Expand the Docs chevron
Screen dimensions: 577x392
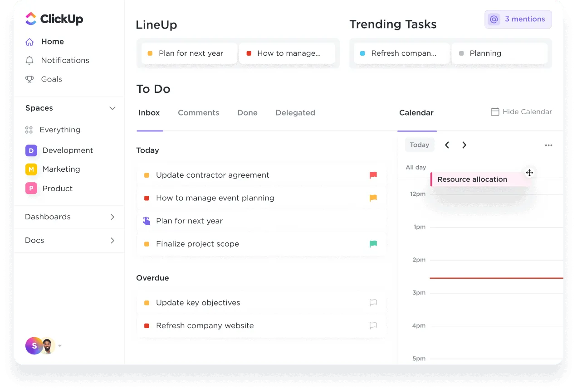[112, 241]
